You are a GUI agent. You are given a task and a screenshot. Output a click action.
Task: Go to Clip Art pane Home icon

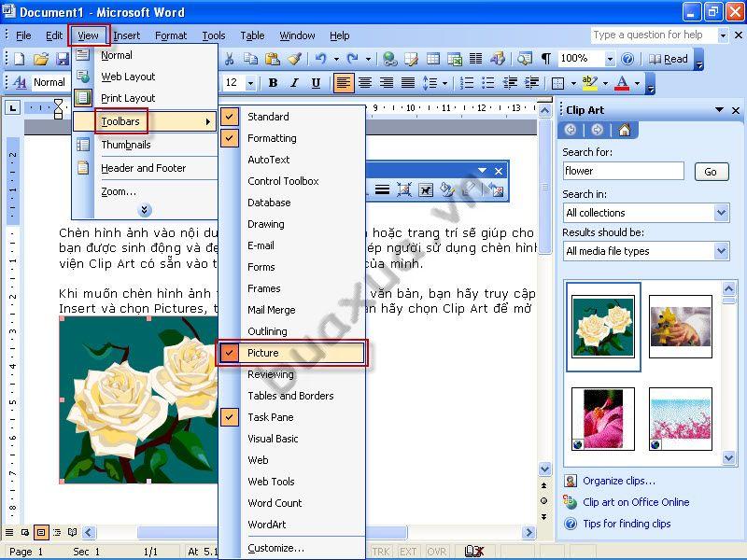pyautogui.click(x=624, y=130)
